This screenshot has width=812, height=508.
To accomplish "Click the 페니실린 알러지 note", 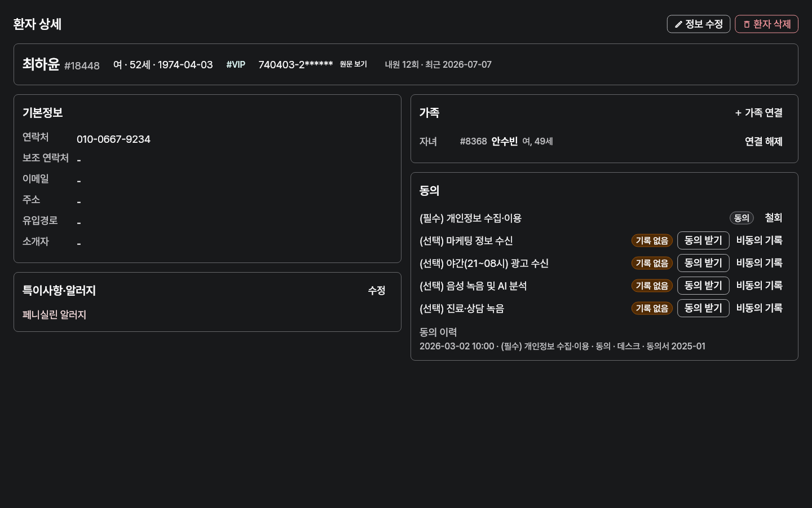I will [x=54, y=315].
